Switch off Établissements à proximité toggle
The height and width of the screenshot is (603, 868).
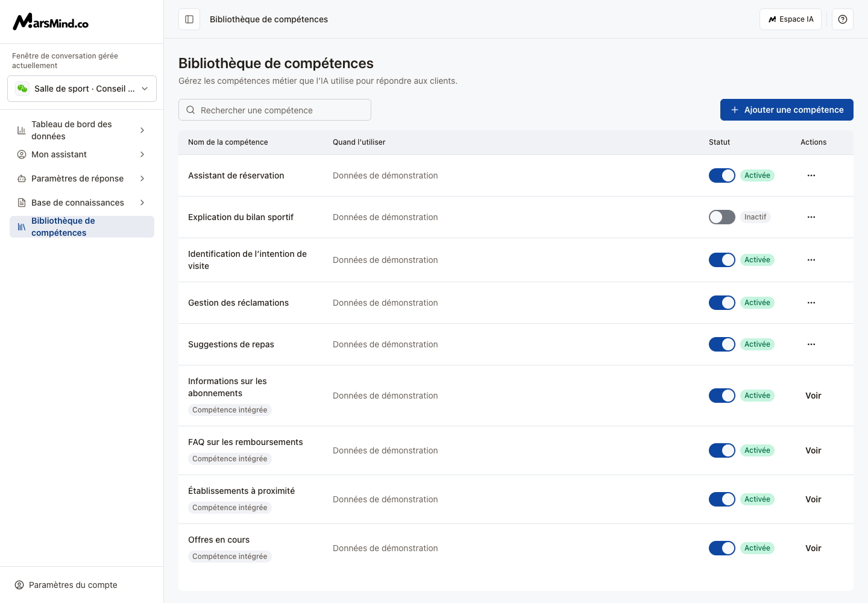point(722,499)
